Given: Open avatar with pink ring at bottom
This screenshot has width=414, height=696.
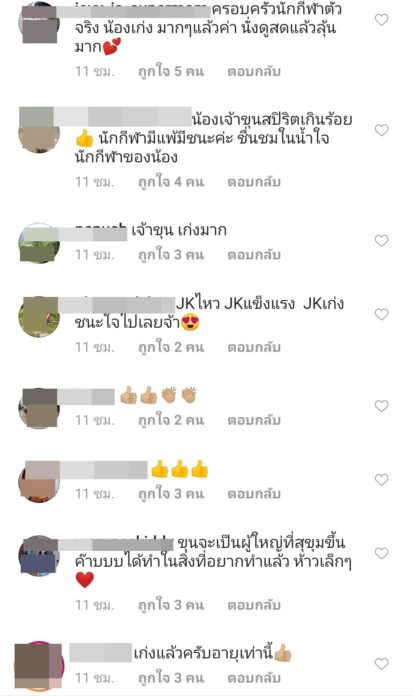Looking at the screenshot, I should (39, 666).
